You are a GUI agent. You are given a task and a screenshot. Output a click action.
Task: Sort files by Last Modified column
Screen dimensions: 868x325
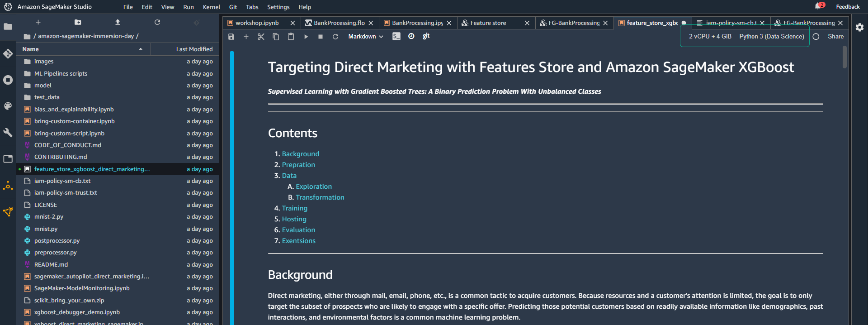click(184, 49)
